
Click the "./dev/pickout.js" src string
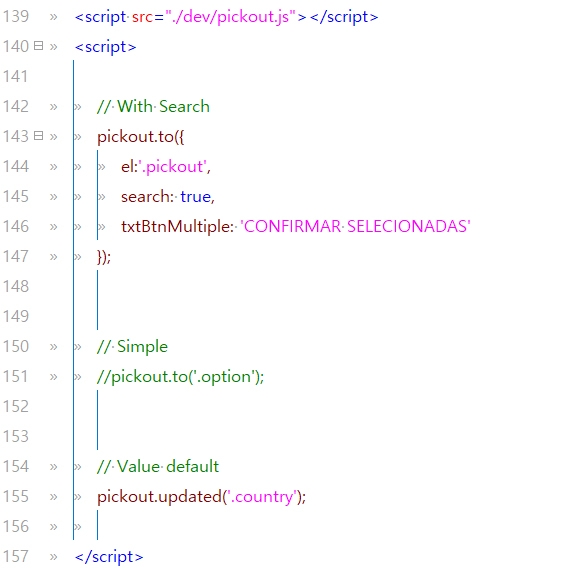coord(231,17)
